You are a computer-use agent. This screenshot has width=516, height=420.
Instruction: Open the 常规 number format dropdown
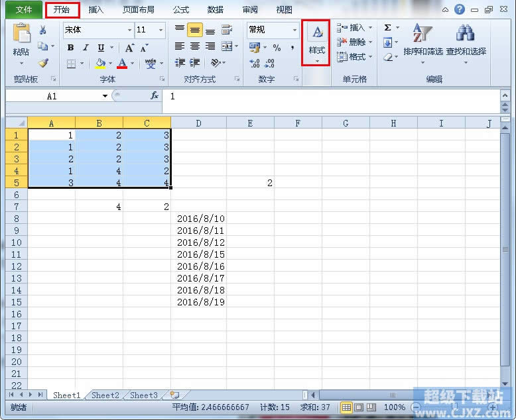pos(294,30)
